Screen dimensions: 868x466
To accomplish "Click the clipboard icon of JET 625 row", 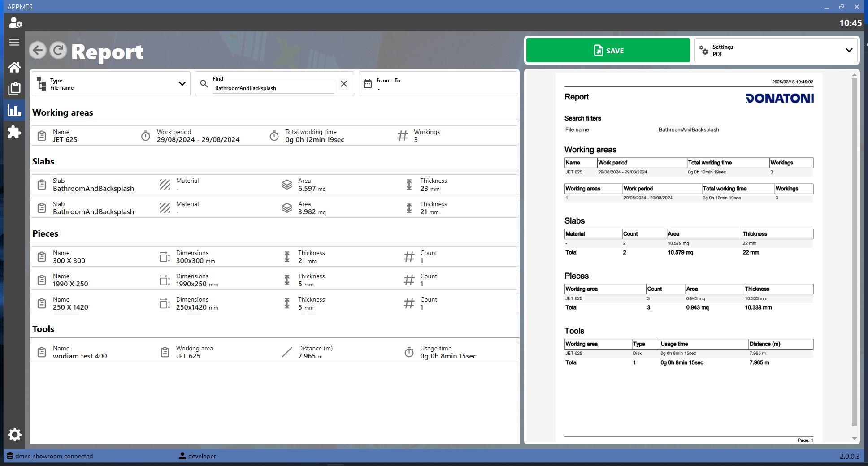I will 42,136.
